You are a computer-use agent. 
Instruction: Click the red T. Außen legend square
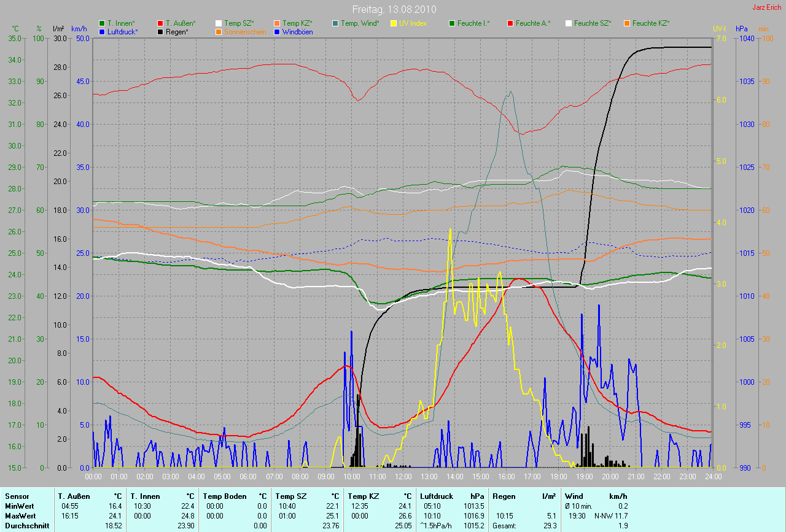[160, 23]
